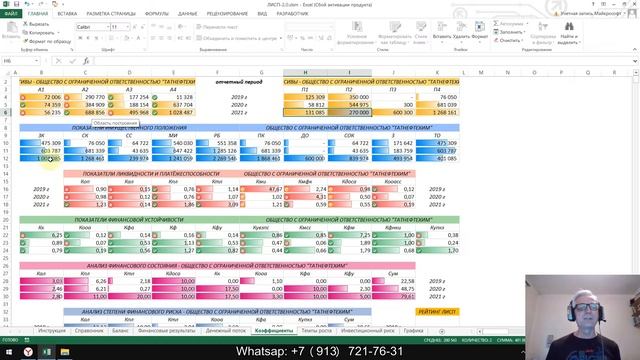640x360 pixels.
Task: Apply underline (Ч) formatting
Action: tap(96, 38)
